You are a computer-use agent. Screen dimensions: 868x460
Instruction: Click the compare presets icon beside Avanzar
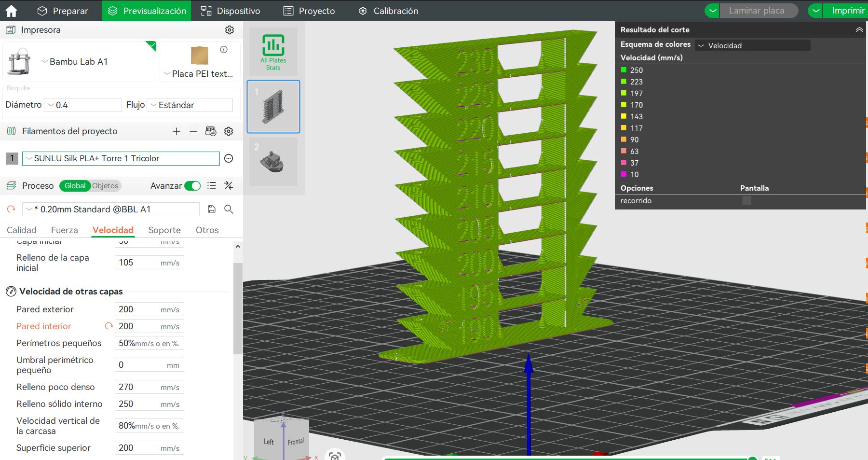pos(229,186)
